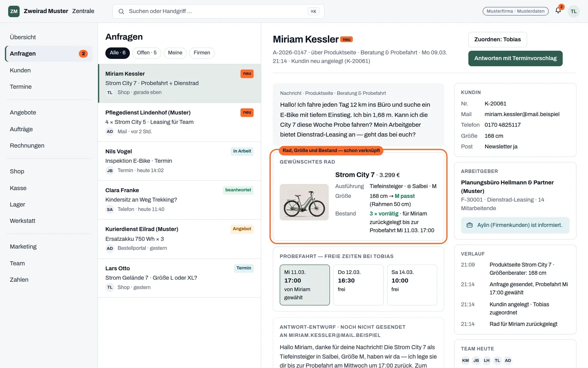
Task: Show the Alle · 6 filter
Action: (118, 53)
